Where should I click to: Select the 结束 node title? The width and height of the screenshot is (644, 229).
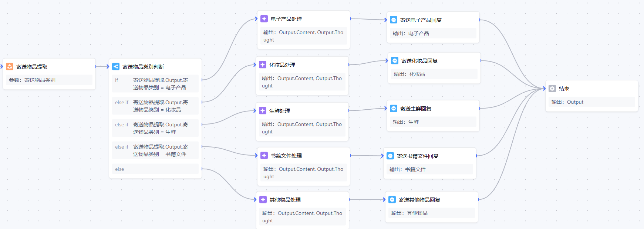coord(564,89)
